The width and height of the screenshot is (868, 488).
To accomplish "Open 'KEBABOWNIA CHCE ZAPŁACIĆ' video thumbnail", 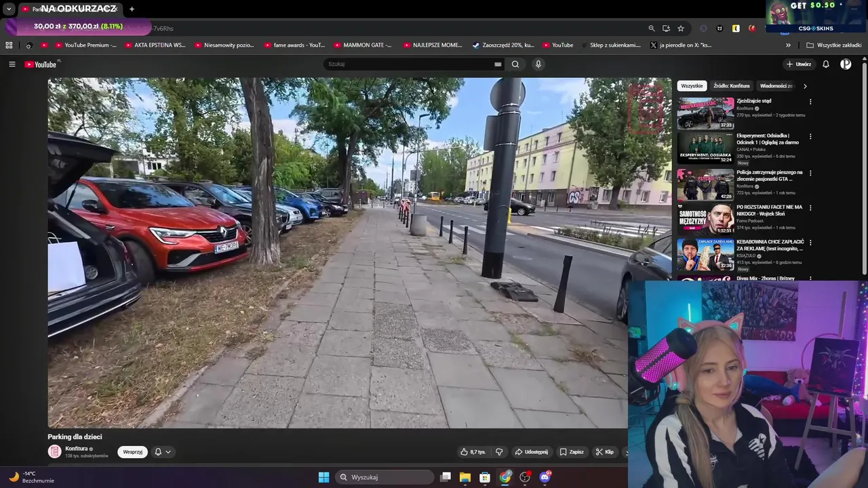I will pos(705,253).
